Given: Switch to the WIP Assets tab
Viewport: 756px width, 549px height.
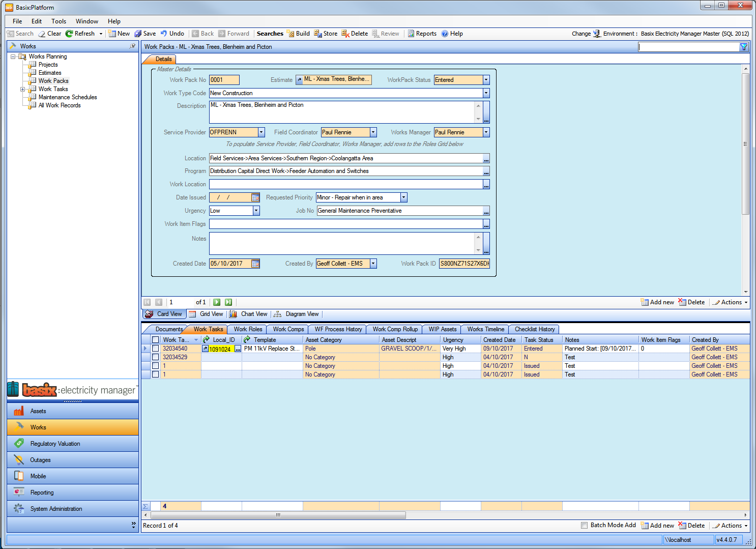Looking at the screenshot, I should click(x=441, y=329).
